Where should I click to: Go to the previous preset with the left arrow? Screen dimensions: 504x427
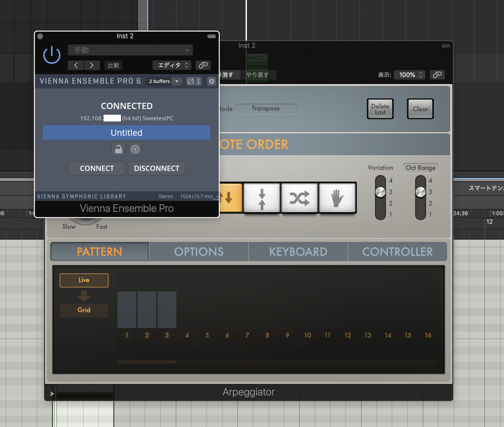tap(76, 65)
